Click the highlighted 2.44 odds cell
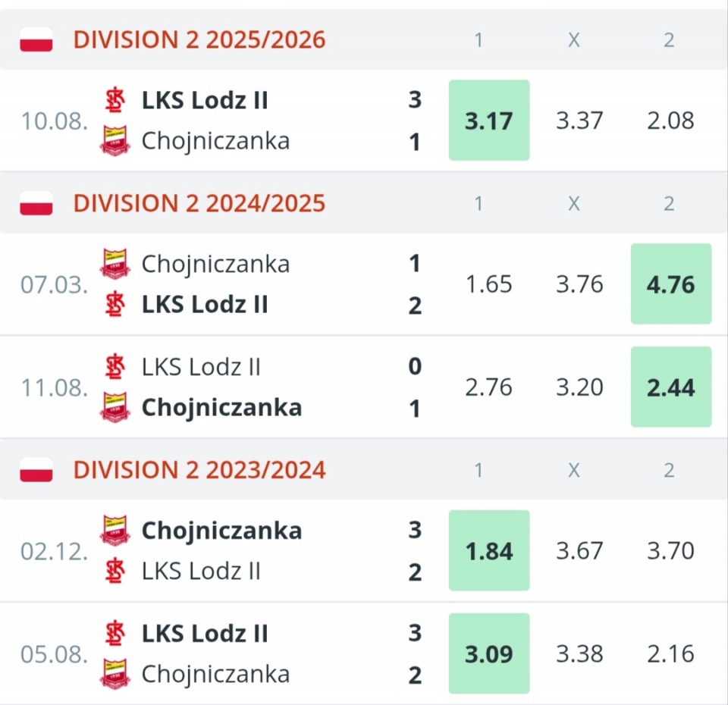 671,387
